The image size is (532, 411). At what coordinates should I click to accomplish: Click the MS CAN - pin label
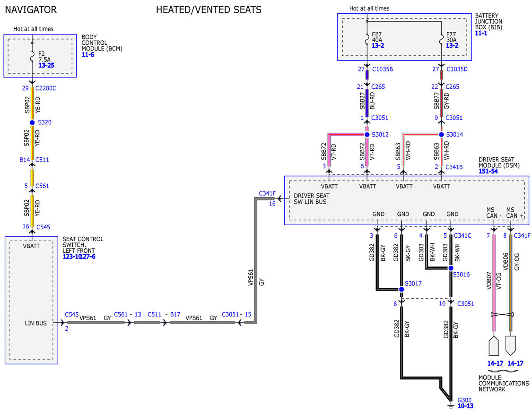coord(493,212)
